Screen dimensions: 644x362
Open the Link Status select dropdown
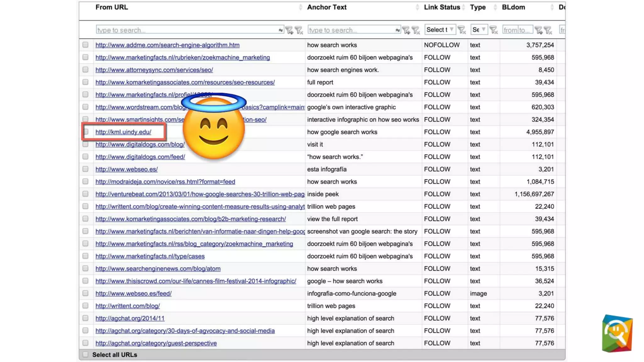click(x=440, y=30)
